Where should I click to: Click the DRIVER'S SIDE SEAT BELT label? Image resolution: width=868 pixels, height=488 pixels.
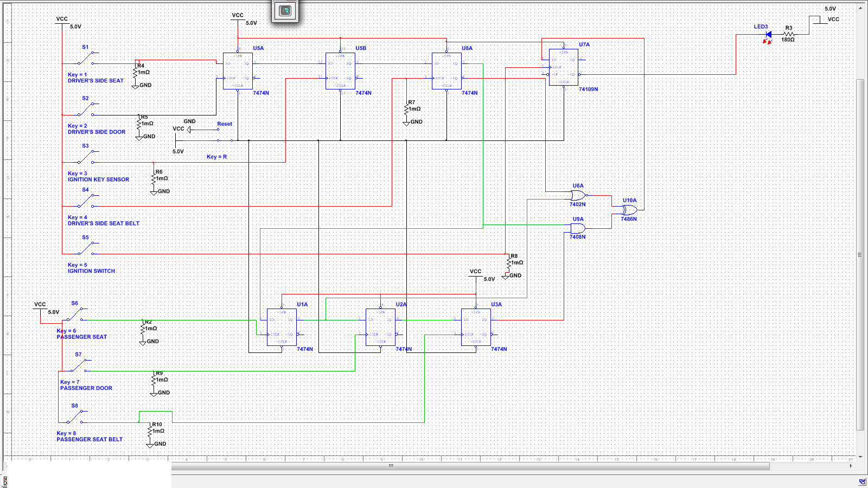point(104,223)
